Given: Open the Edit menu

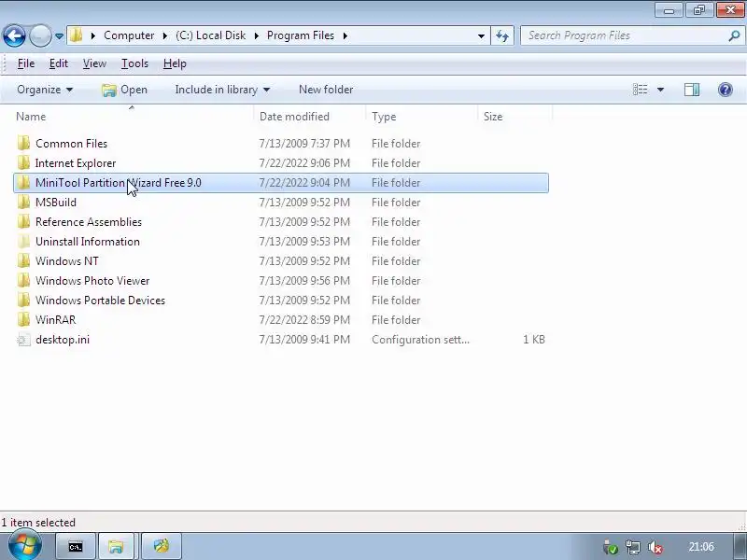Looking at the screenshot, I should click(59, 63).
